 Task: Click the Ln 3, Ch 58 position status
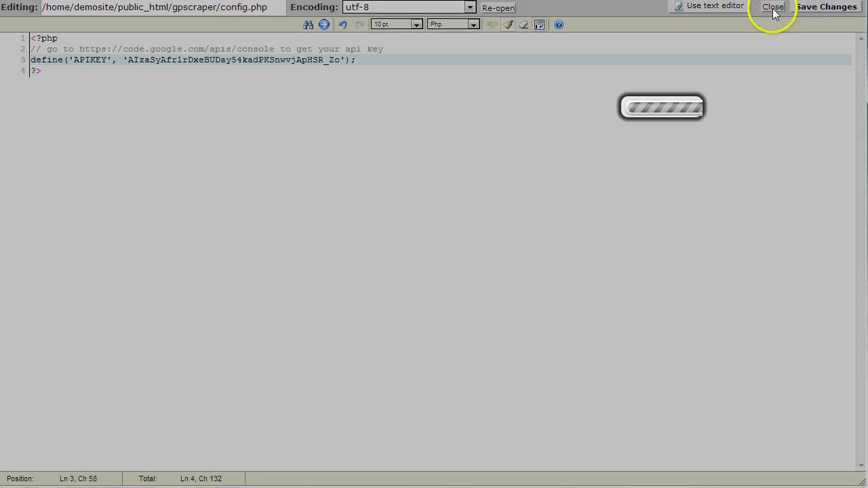78,479
